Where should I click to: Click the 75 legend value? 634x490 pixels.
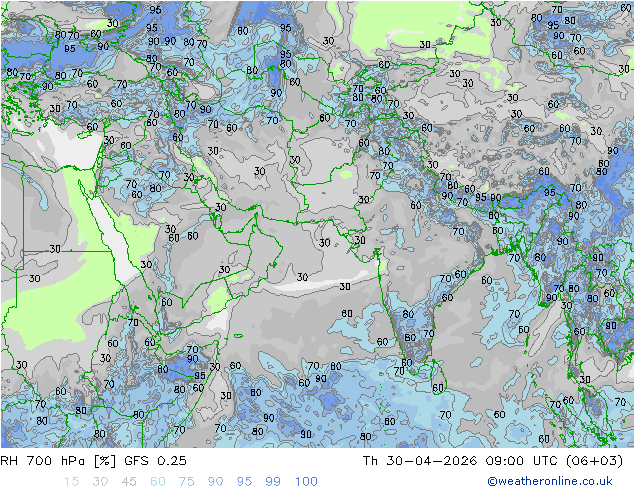pos(186,482)
